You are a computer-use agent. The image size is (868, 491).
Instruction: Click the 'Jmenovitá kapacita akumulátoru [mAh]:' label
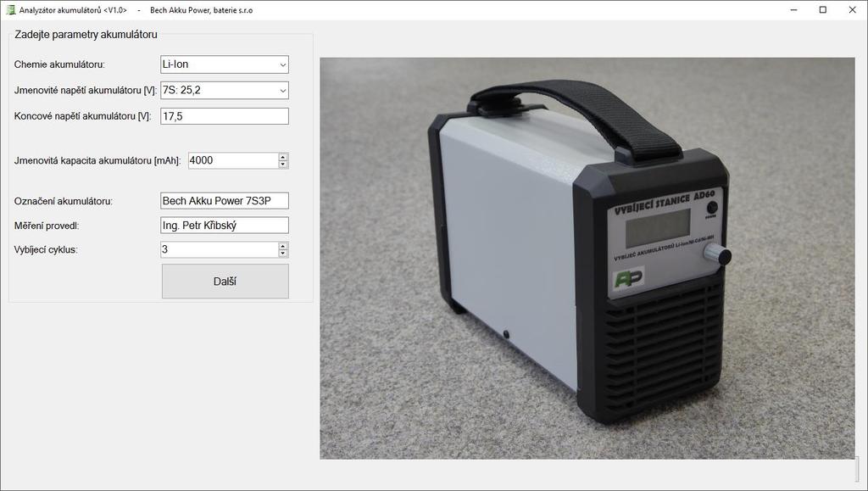click(97, 161)
